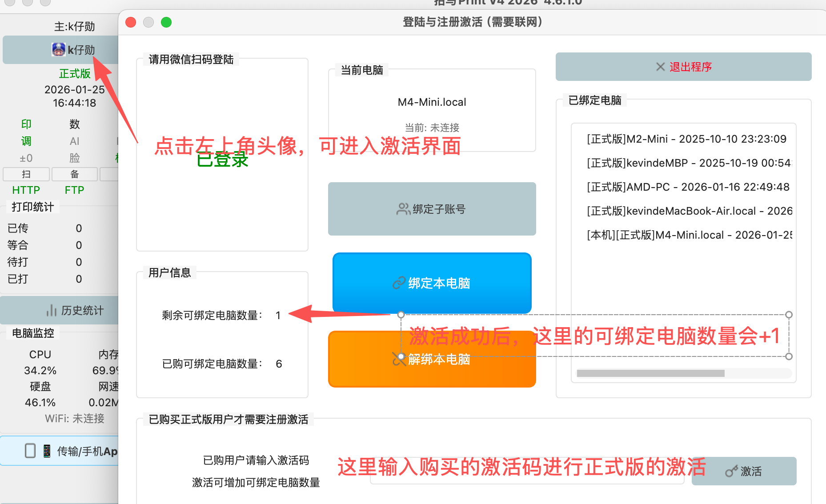The width and height of the screenshot is (826, 504).
Task: Click the k仔勋 user avatar icon
Action: point(58,50)
